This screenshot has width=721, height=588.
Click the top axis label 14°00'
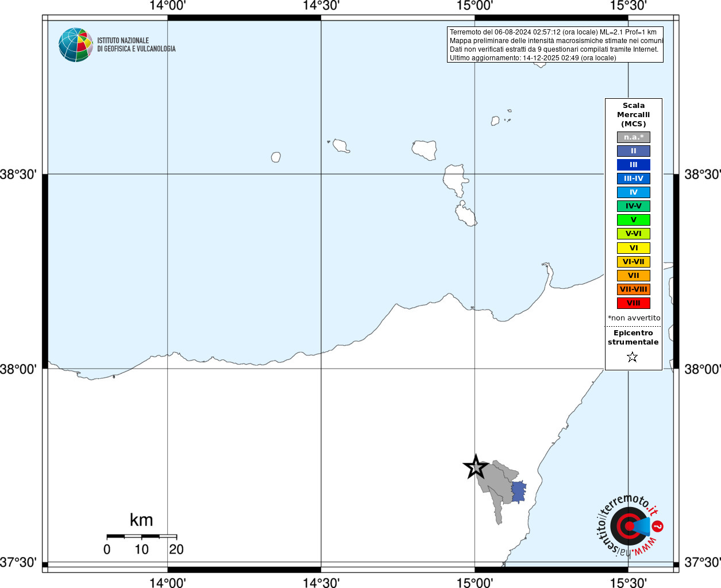167,6
